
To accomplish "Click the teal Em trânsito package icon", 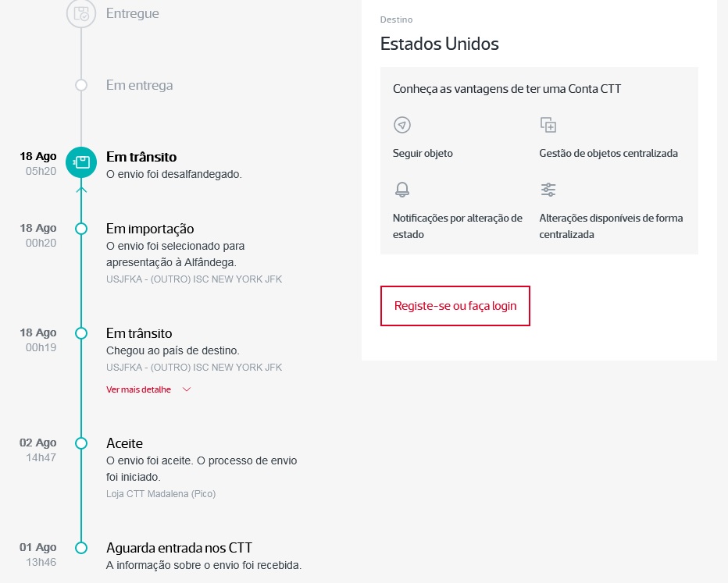I will point(81,162).
